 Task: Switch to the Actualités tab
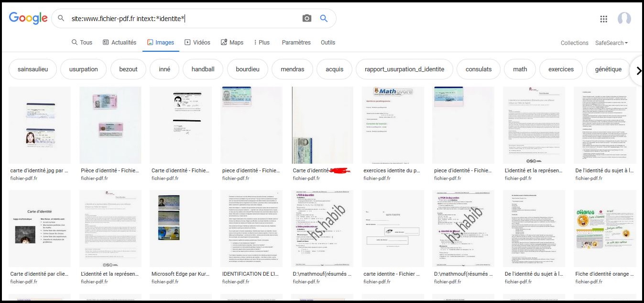[119, 42]
